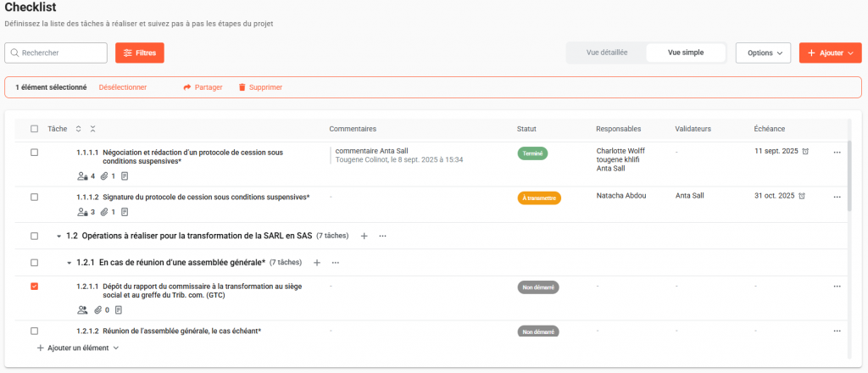The image size is (868, 373).
Task: Switch to the Vue détaillée tab
Action: coord(607,53)
